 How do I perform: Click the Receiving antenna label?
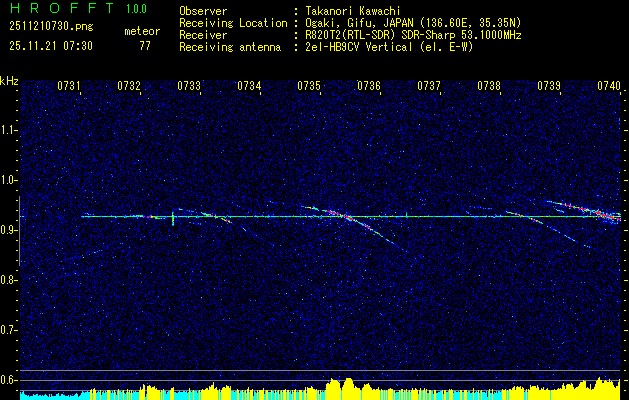pos(230,47)
